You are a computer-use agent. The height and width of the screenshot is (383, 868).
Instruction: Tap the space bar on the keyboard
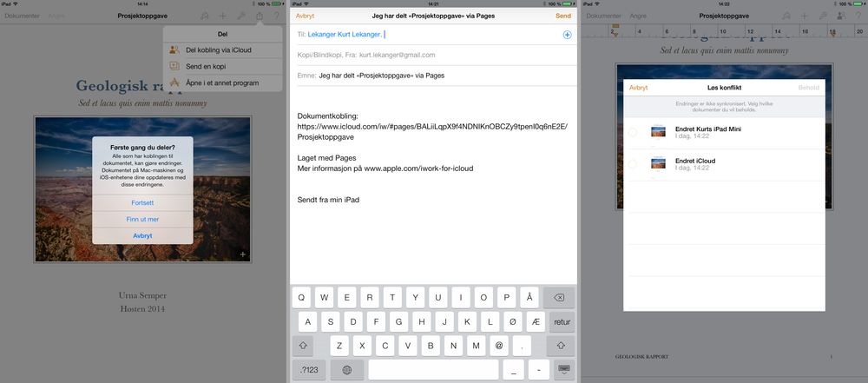point(433,370)
